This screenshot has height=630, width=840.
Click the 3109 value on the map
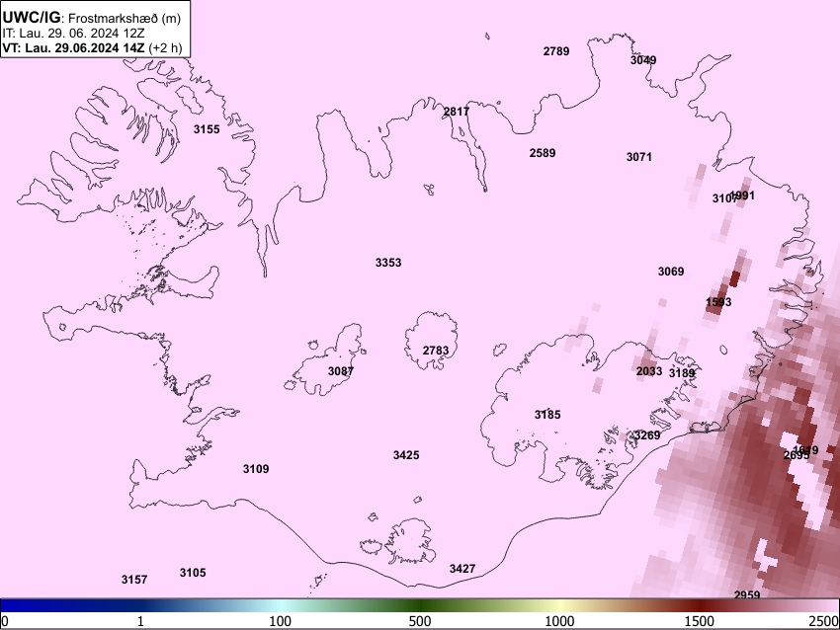click(256, 469)
